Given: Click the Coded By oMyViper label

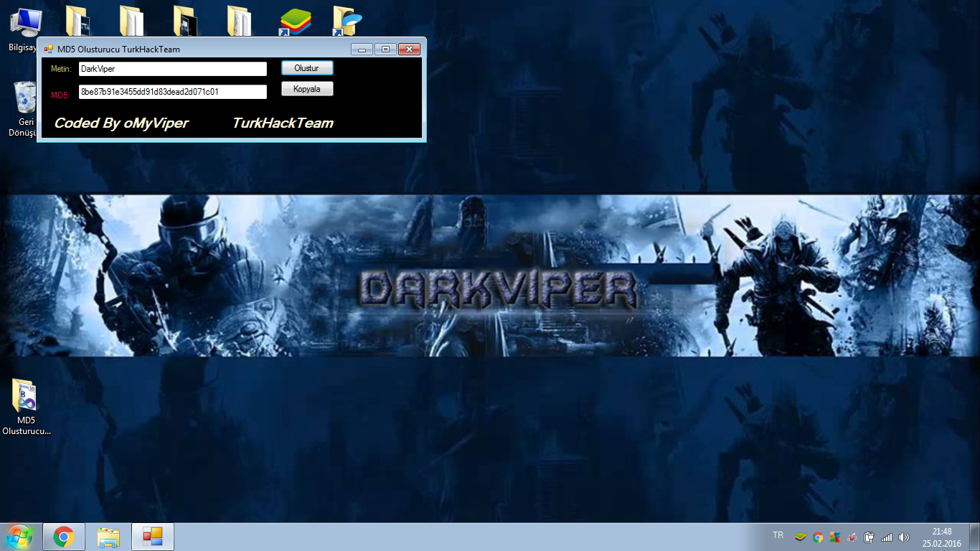Looking at the screenshot, I should point(121,123).
